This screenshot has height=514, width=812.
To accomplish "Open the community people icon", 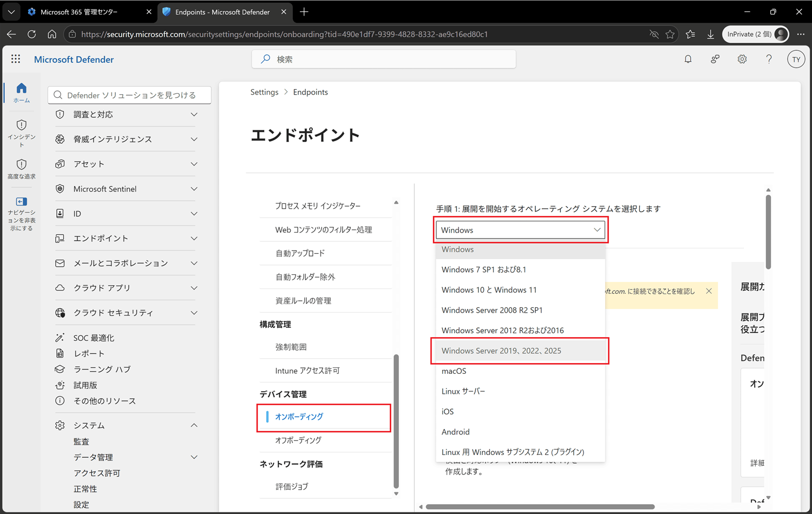I will pos(715,59).
